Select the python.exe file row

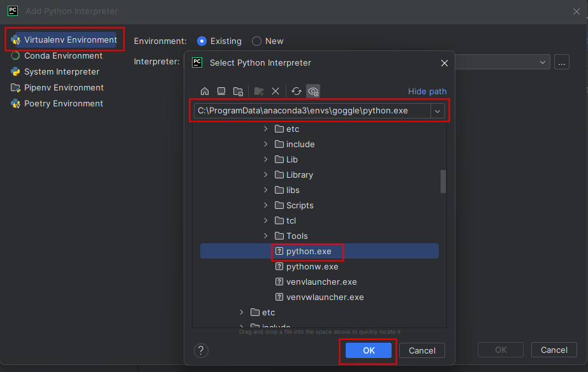tap(319, 251)
